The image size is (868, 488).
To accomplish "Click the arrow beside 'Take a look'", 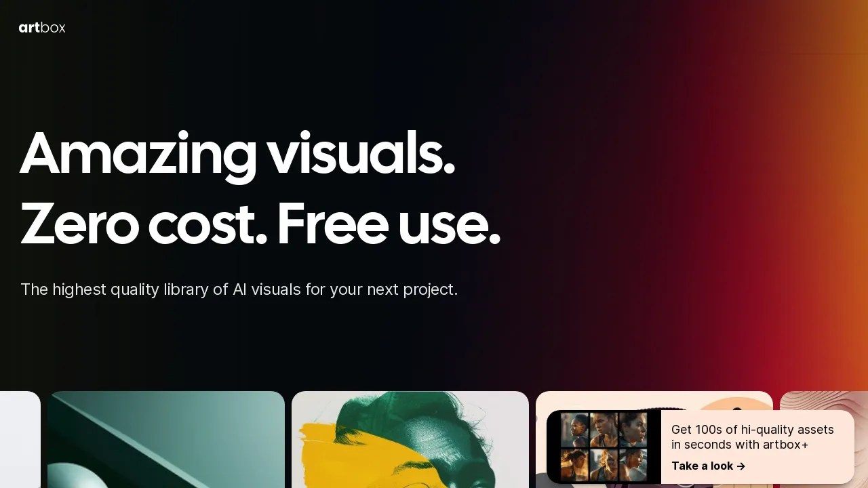I will pyautogui.click(x=741, y=466).
